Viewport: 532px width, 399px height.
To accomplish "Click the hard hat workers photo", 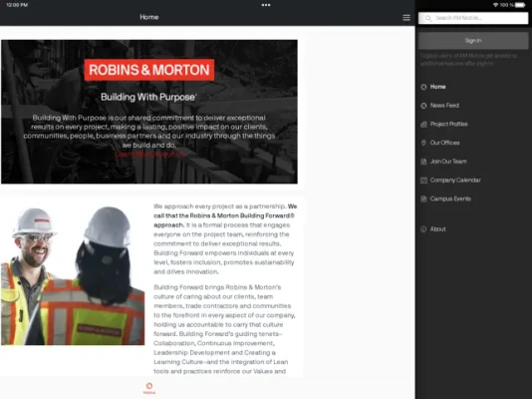I will point(73,275).
